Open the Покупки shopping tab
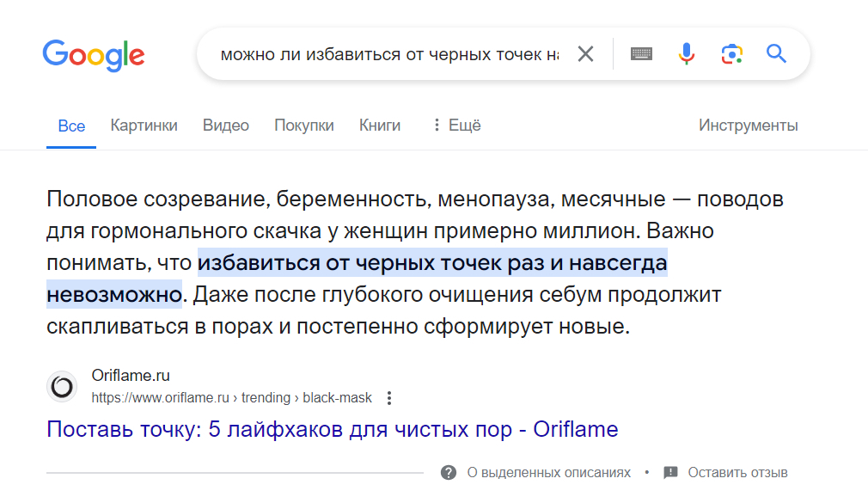868x503 pixels. (304, 126)
